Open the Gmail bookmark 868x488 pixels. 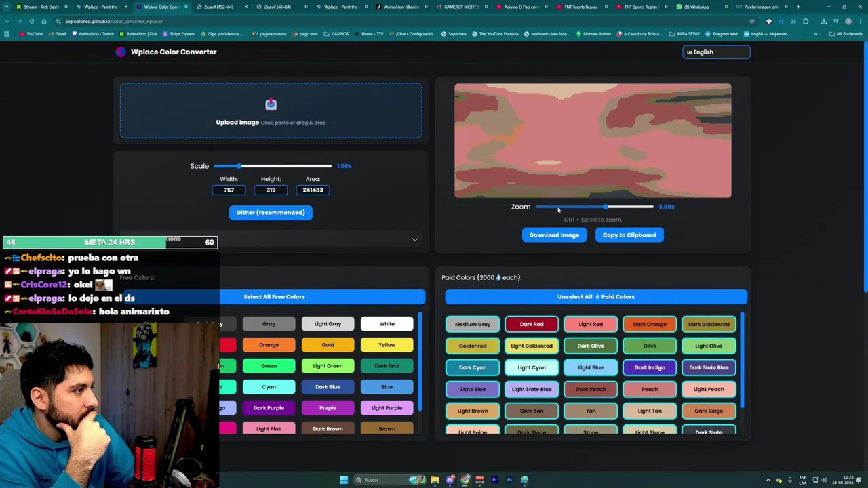pos(58,33)
